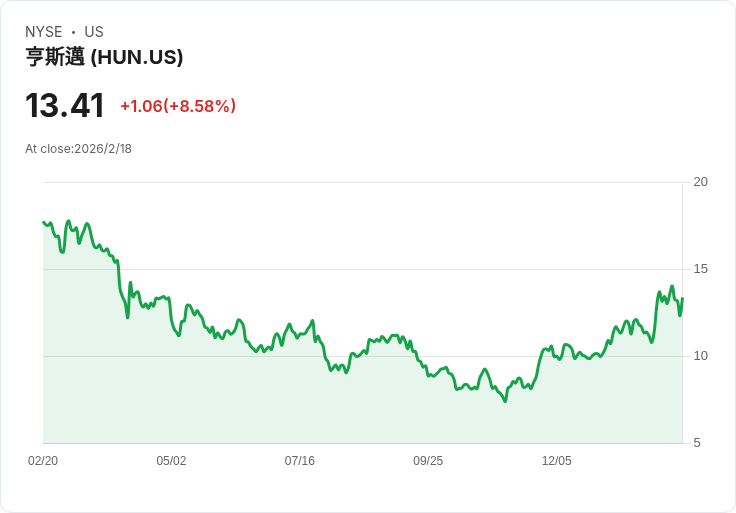
Task: Click the separator dot between NYSE and US
Action: (x=73, y=33)
